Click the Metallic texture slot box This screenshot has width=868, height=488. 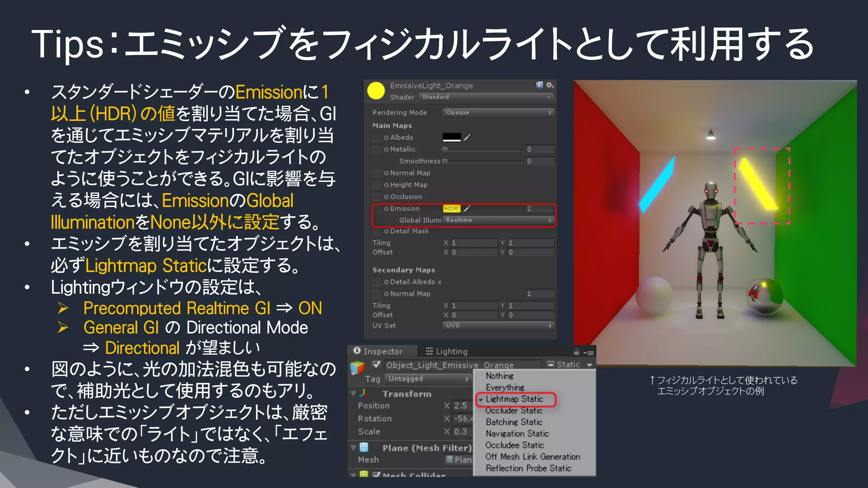click(x=377, y=150)
